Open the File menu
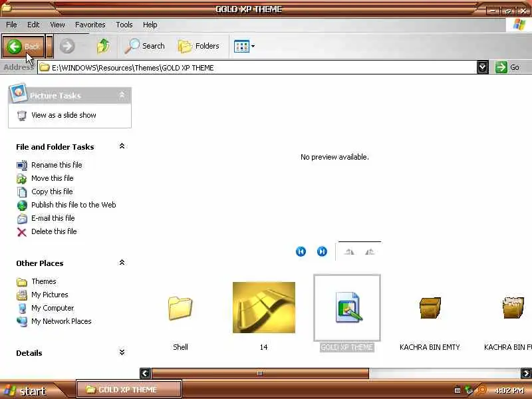Viewport: 532px width, 399px height. tap(11, 25)
